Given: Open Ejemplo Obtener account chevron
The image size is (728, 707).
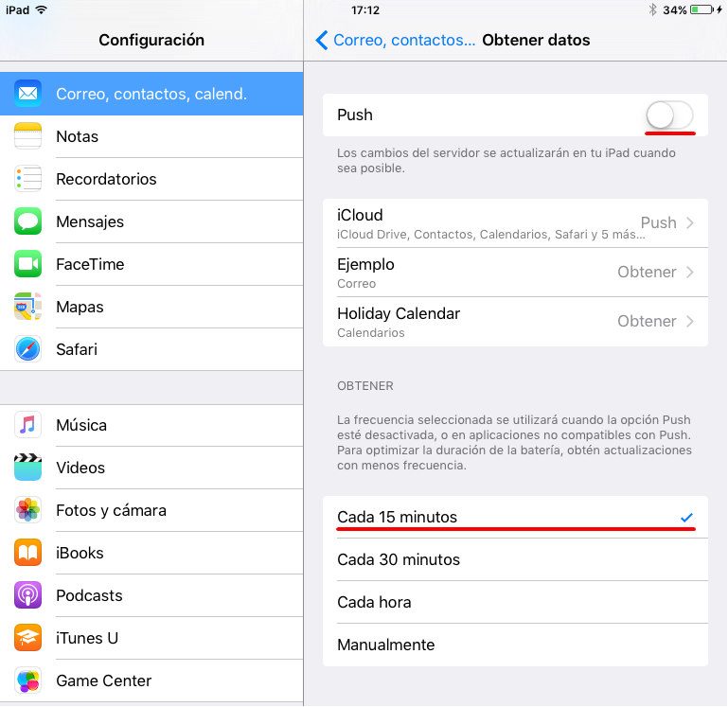Looking at the screenshot, I should pyautogui.click(x=690, y=272).
